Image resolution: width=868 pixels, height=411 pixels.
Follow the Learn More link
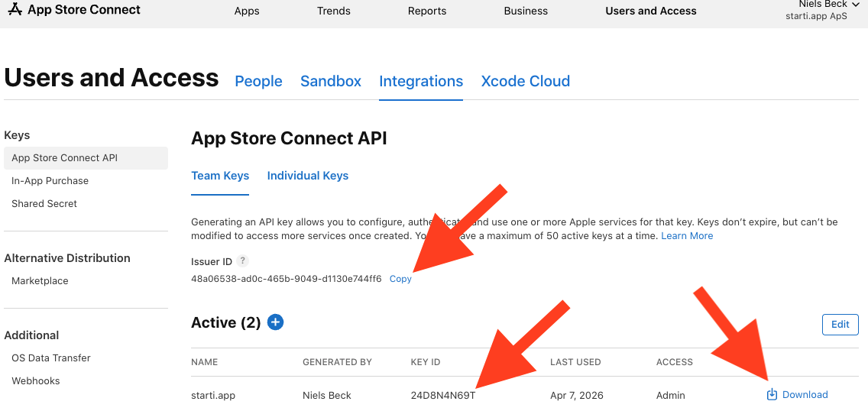687,236
